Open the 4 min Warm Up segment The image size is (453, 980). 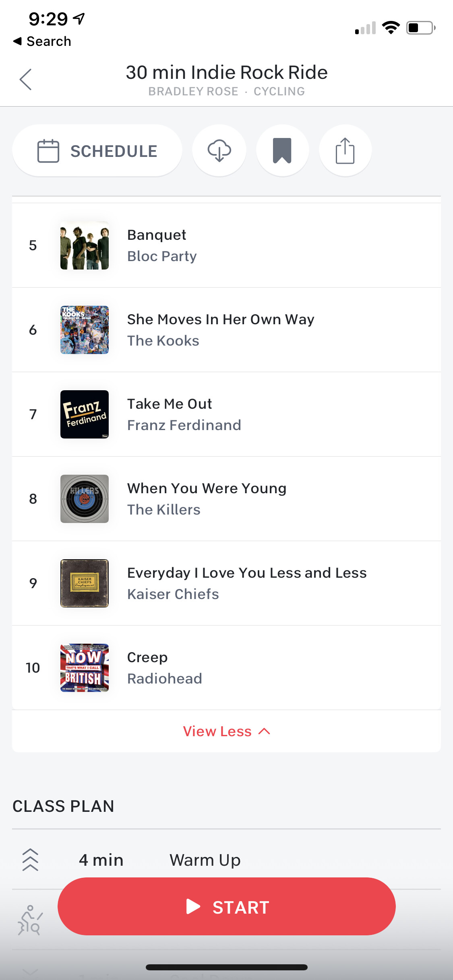[x=205, y=860]
